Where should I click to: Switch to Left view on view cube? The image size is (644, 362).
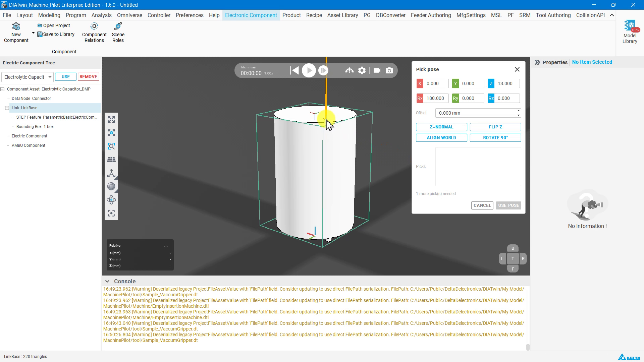tap(502, 259)
